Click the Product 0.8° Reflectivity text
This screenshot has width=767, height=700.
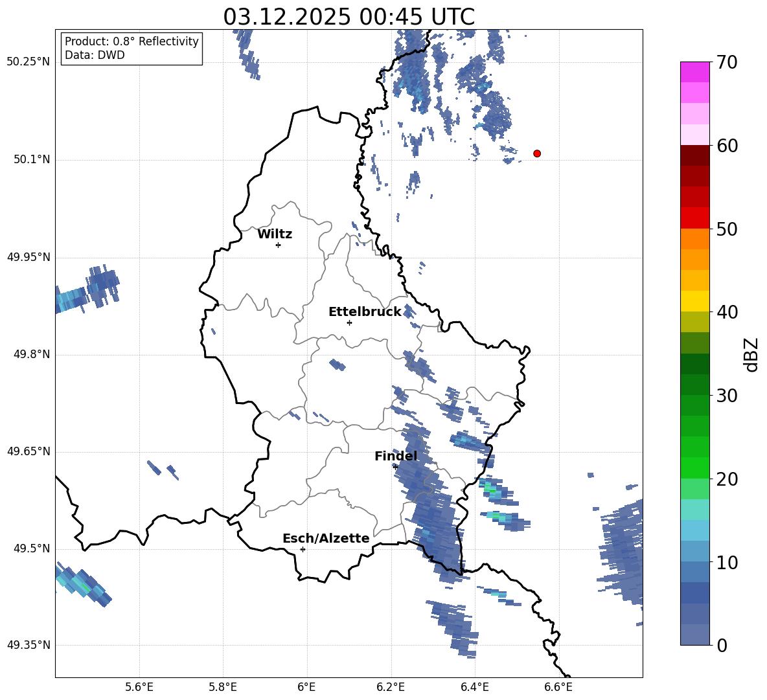[x=132, y=41]
